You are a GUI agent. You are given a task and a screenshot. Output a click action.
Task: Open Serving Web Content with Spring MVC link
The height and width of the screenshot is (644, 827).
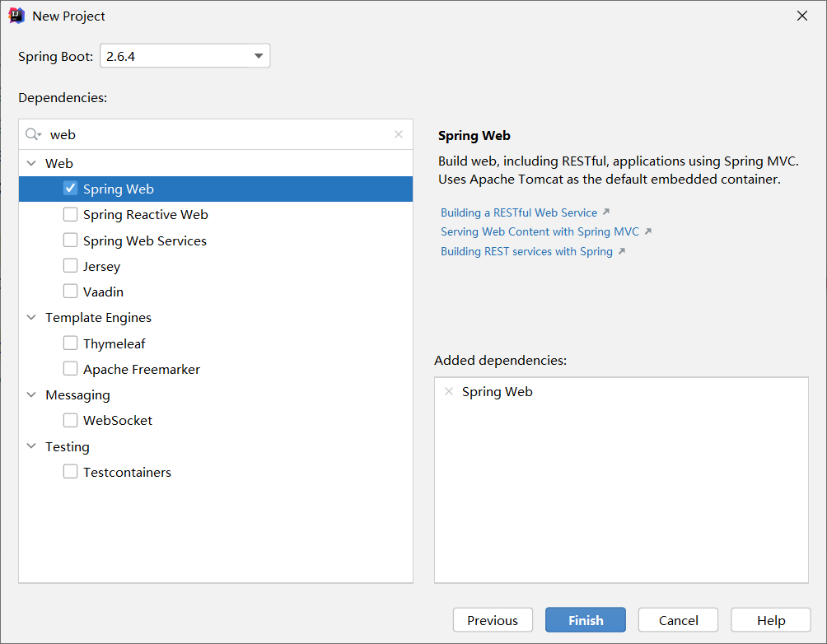pos(540,232)
